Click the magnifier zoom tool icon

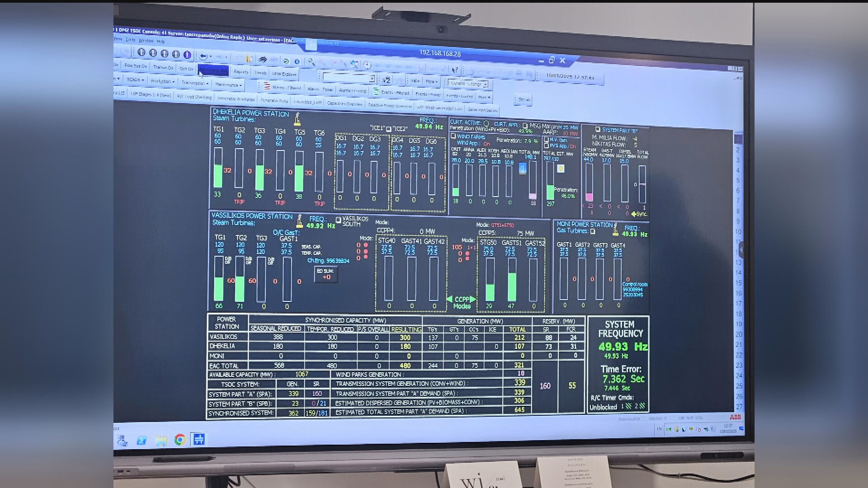click(311, 62)
